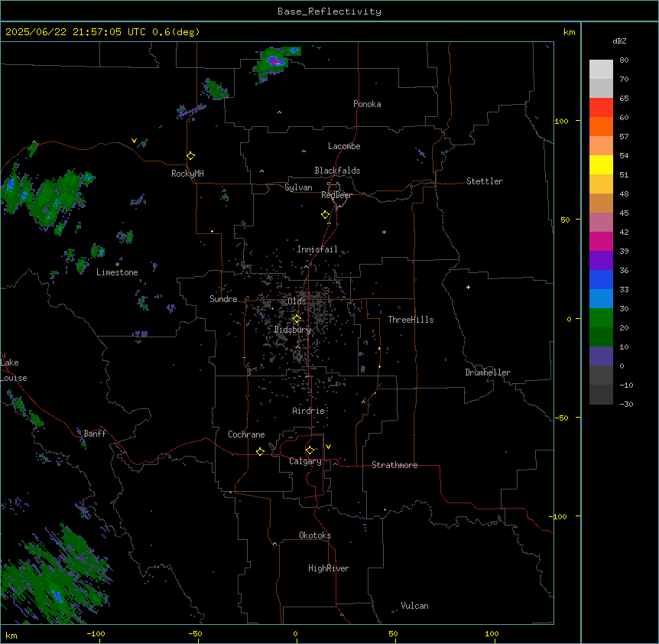Click the asterisk marker above Limestone
The image size is (659, 644).
tap(117, 265)
